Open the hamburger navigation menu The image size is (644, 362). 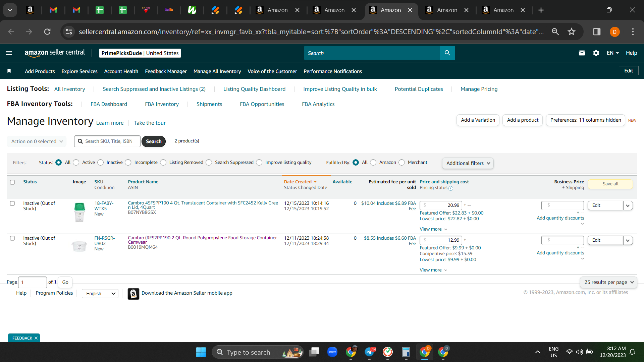click(9, 53)
